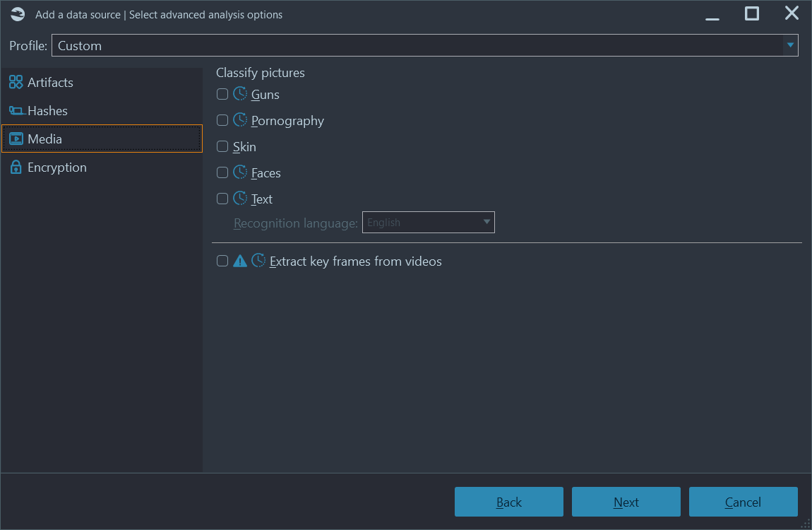The height and width of the screenshot is (530, 812).
Task: Close the Add a data source dialog
Action: [792, 13]
